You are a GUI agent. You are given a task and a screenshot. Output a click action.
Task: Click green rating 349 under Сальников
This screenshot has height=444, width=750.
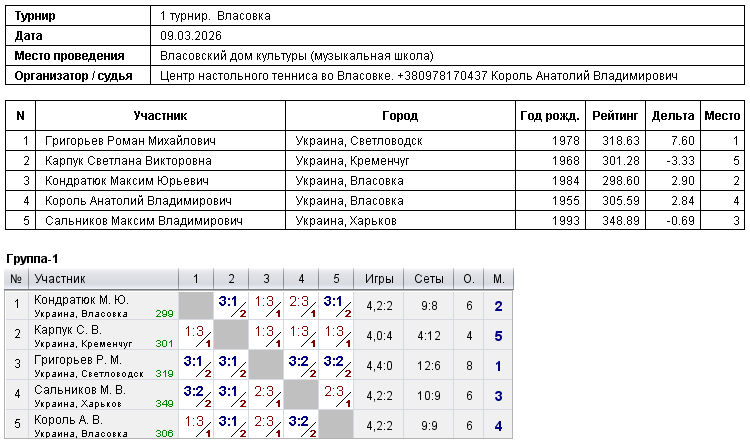164,404
